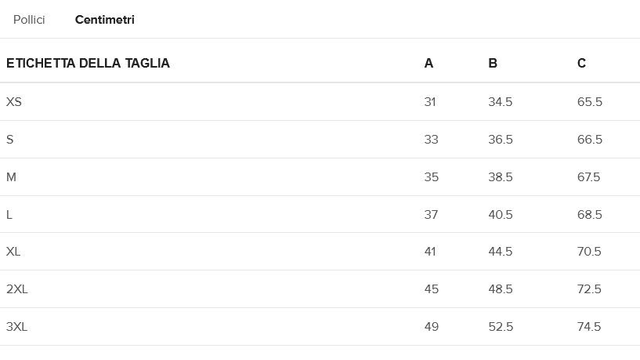
Task: Click value 72.5 in 2XL row
Action: tap(589, 289)
